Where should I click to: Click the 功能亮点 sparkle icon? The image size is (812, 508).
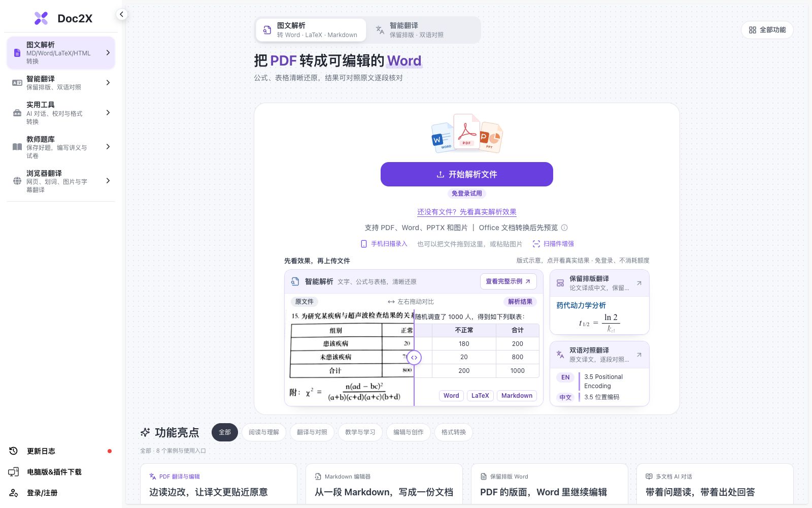[145, 432]
